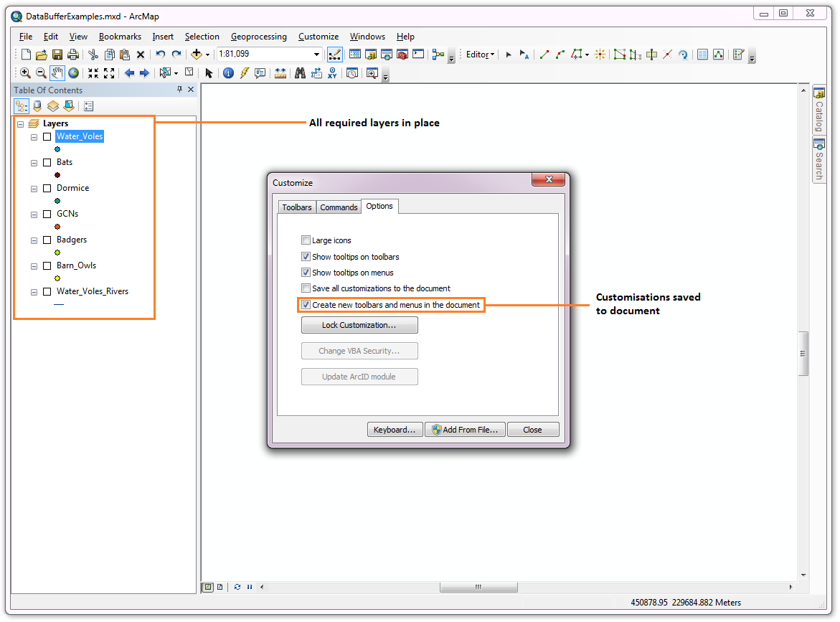Image resolution: width=840 pixels, height=622 pixels.
Task: Toggle visibility of Badgers layer
Action: [x=47, y=240]
